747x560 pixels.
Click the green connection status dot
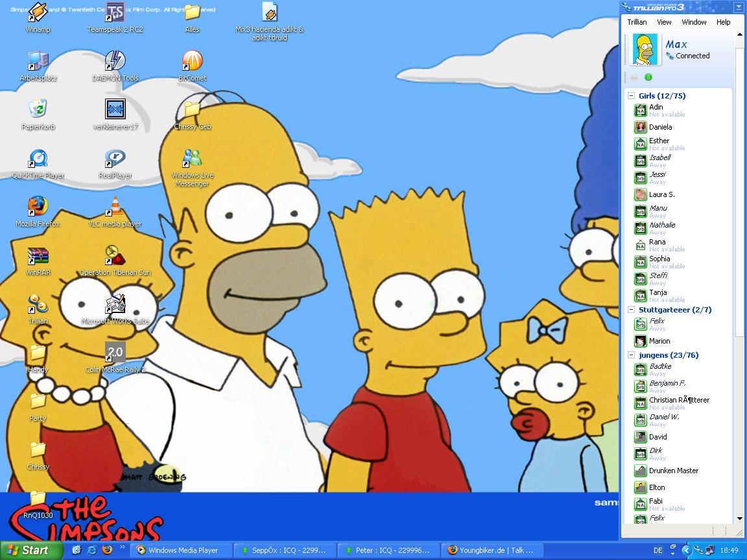click(648, 77)
